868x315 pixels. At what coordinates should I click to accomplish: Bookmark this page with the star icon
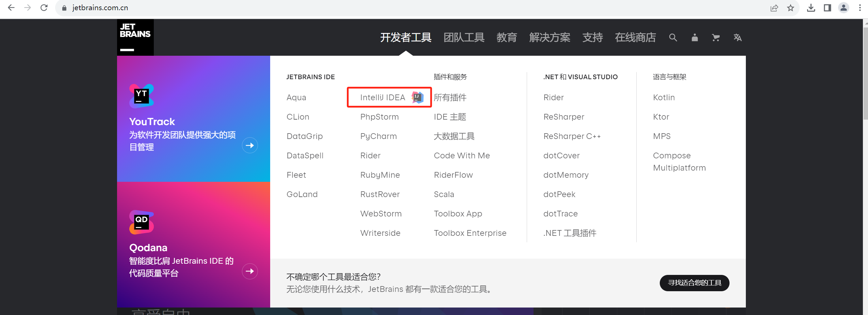click(790, 8)
